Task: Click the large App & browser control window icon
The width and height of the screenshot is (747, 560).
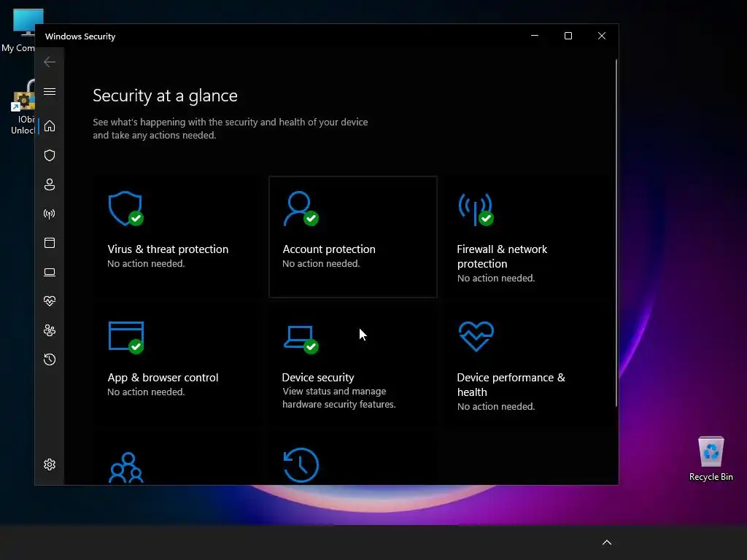Action: (125, 337)
